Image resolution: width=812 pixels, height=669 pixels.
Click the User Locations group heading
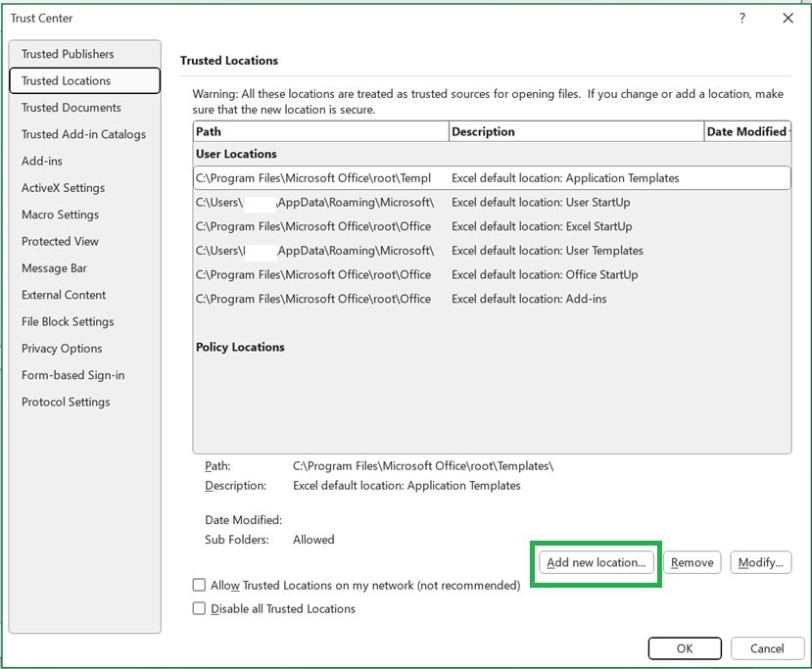point(236,154)
